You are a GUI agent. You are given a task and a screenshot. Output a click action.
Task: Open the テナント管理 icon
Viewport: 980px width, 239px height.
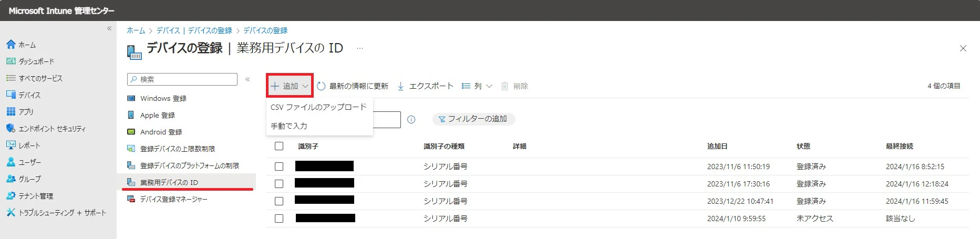pos(11,196)
